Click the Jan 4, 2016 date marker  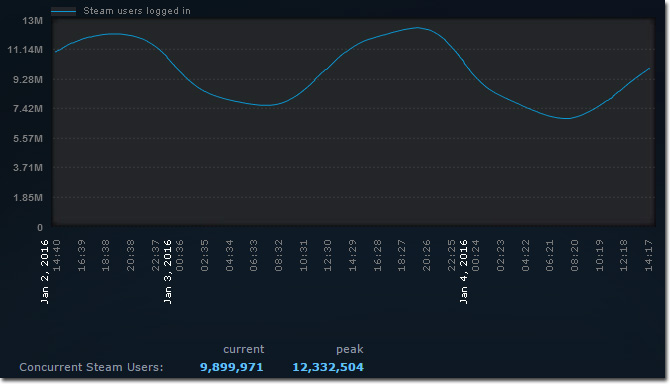tap(464, 272)
